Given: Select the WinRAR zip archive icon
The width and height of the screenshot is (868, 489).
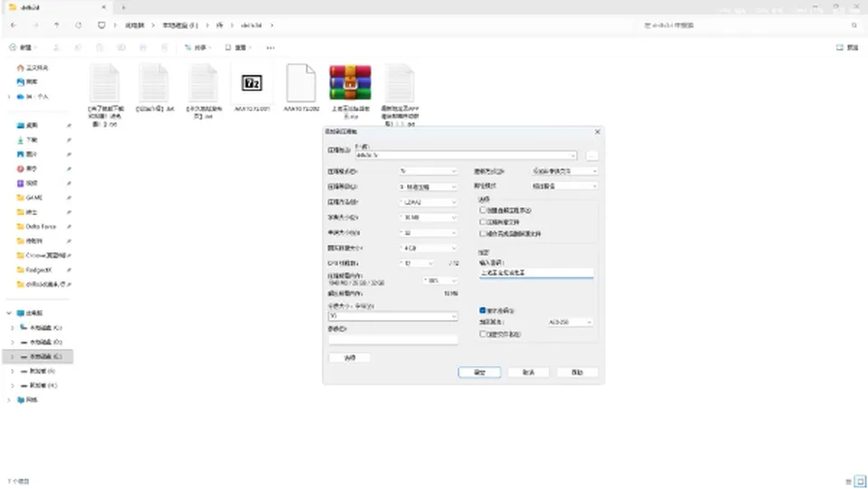Looking at the screenshot, I should (350, 82).
